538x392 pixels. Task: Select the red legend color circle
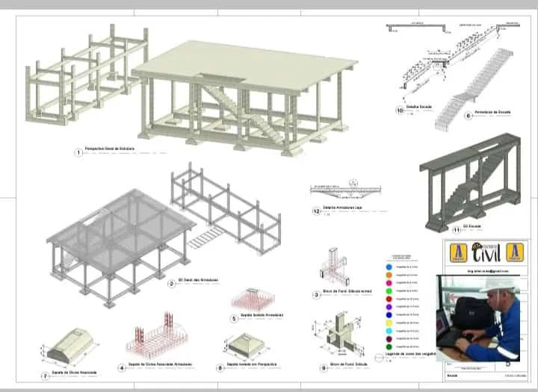point(389,299)
